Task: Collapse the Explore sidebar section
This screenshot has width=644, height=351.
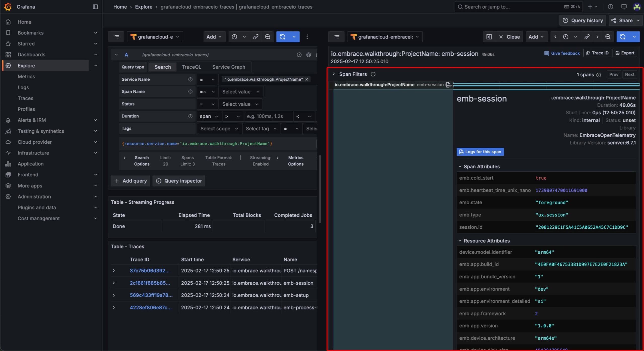Action: pos(95,66)
